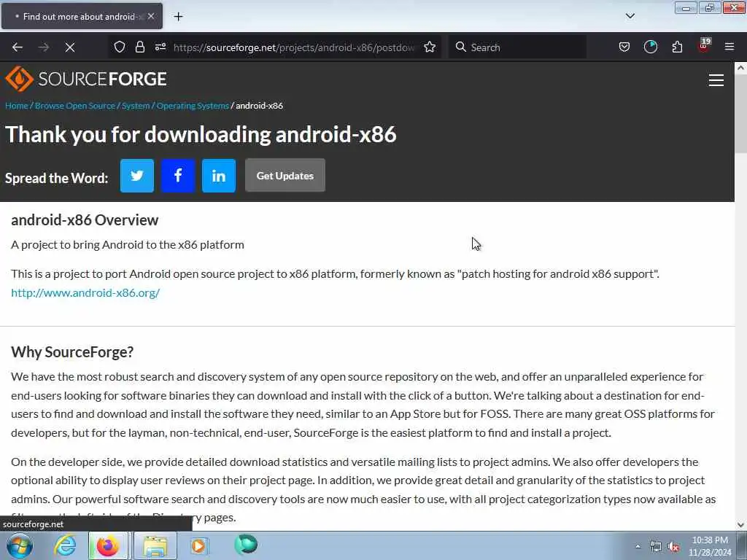Click Thank you for downloading android-x86 heading
Viewport: 747px width, 560px height.
201,134
